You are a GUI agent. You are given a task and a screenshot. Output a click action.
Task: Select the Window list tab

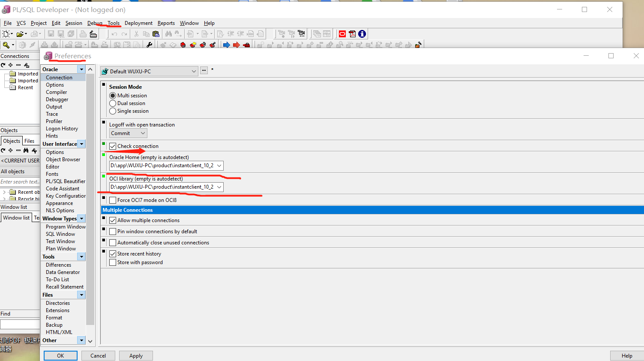pyautogui.click(x=16, y=218)
